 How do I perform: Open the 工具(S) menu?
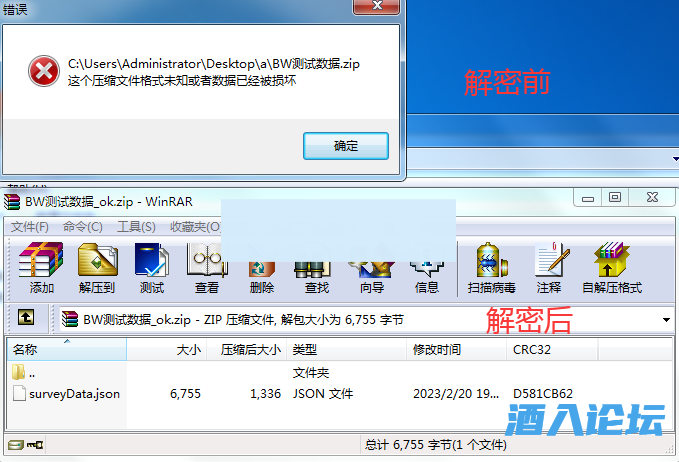(x=136, y=226)
